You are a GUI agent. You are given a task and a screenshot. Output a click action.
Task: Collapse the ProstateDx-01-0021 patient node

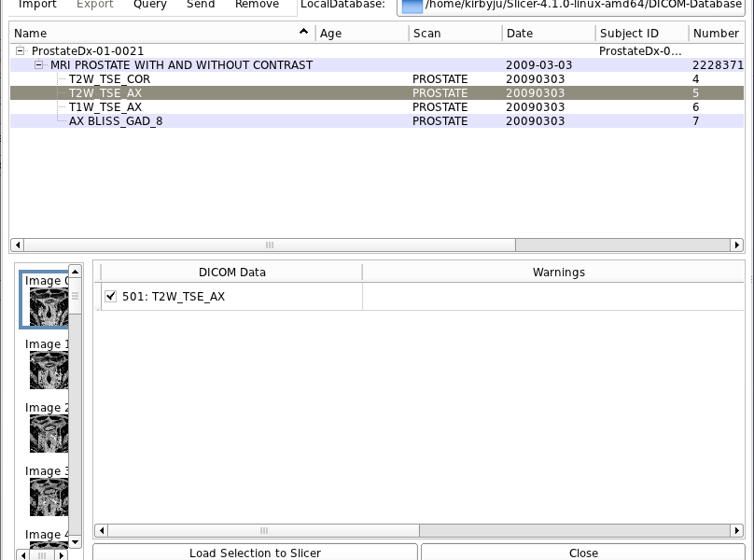[20, 50]
